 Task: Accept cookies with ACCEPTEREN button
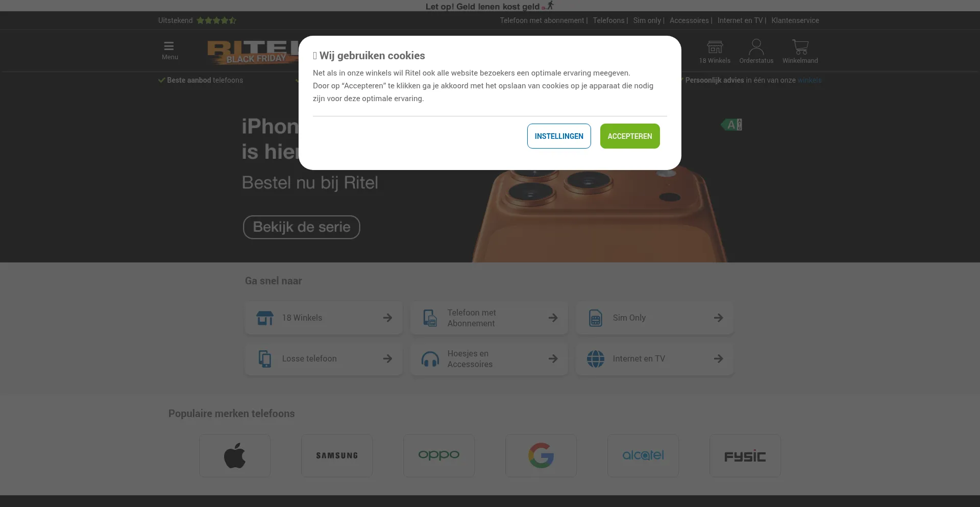click(x=630, y=136)
